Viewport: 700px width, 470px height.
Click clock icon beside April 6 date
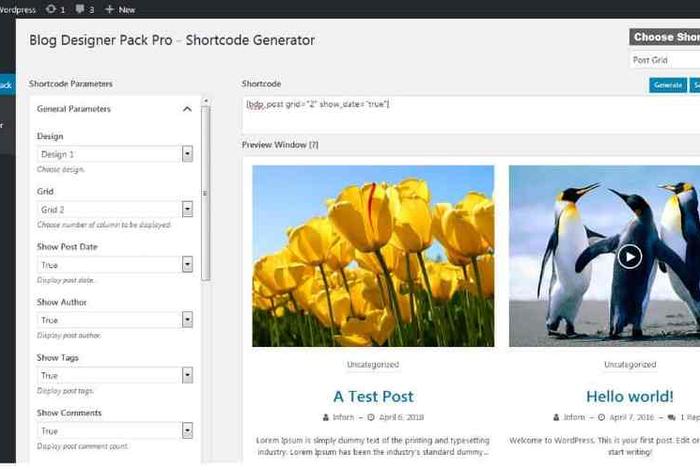click(x=371, y=418)
